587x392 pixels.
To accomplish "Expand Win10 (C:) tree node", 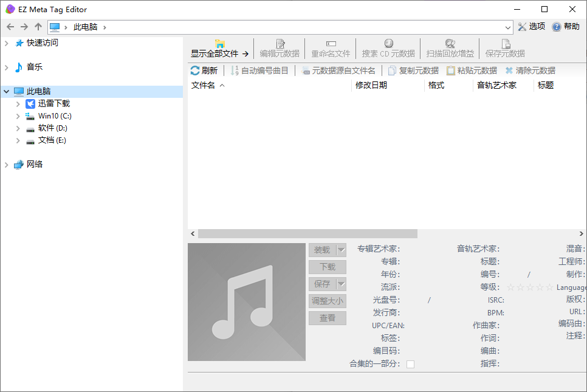I will click(18, 116).
